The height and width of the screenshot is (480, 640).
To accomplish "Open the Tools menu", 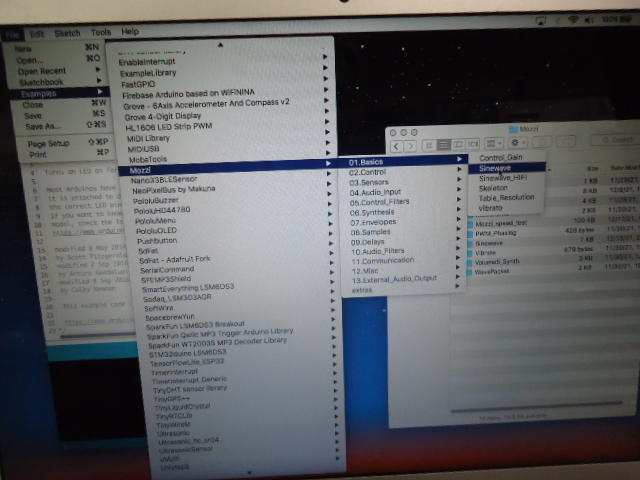I will click(x=101, y=32).
